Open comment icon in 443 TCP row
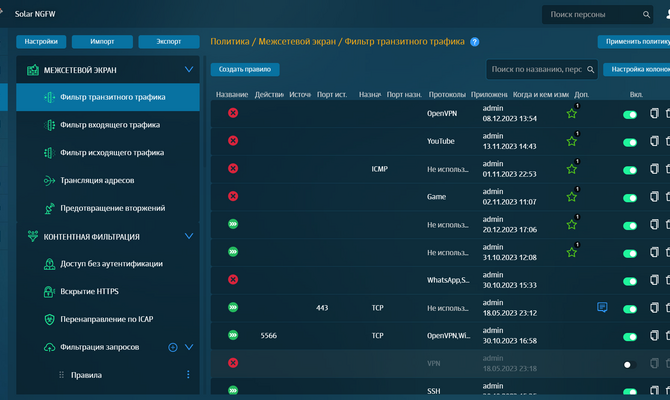 [602, 307]
